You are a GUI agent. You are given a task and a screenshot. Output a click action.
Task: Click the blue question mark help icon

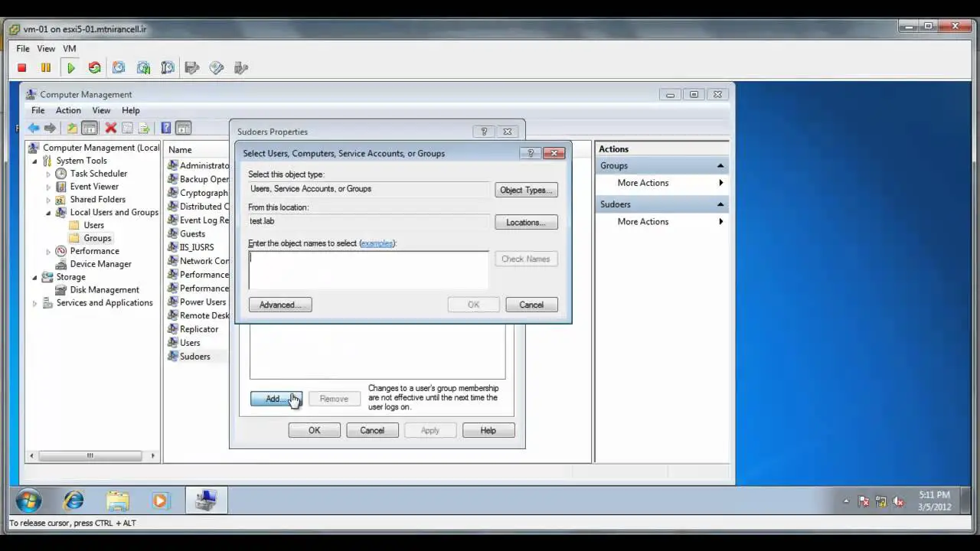click(x=165, y=129)
